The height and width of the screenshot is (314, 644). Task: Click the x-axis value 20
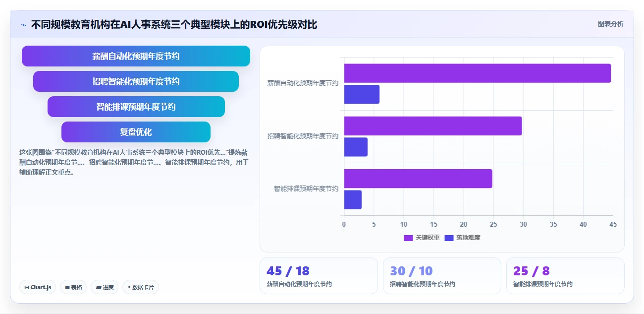(464, 224)
